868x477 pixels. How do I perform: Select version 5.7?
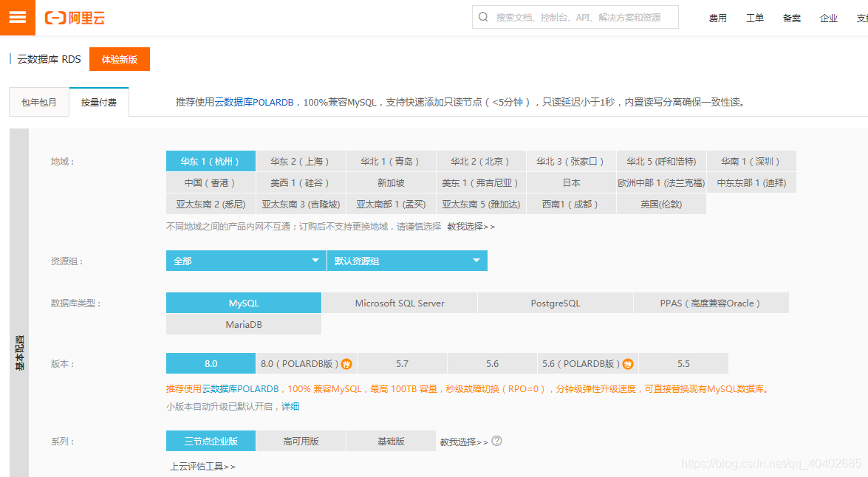click(x=403, y=363)
